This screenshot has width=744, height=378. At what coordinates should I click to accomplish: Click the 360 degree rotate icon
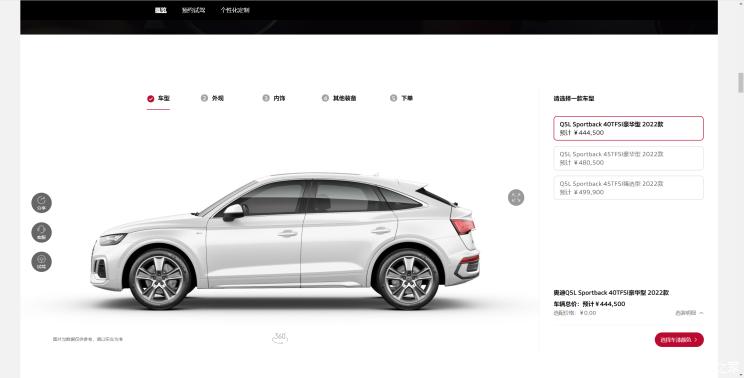pyautogui.click(x=280, y=338)
